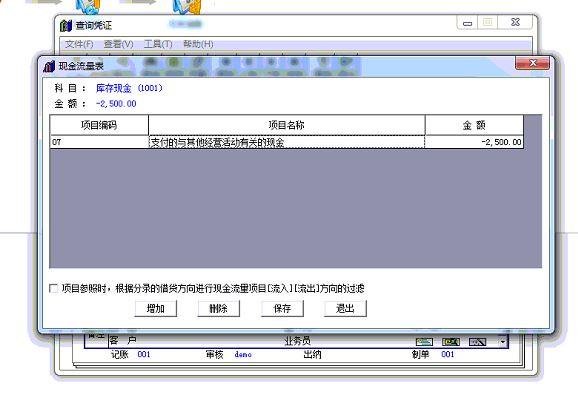
Task: Open the 工具(T) menu
Action: [x=158, y=44]
